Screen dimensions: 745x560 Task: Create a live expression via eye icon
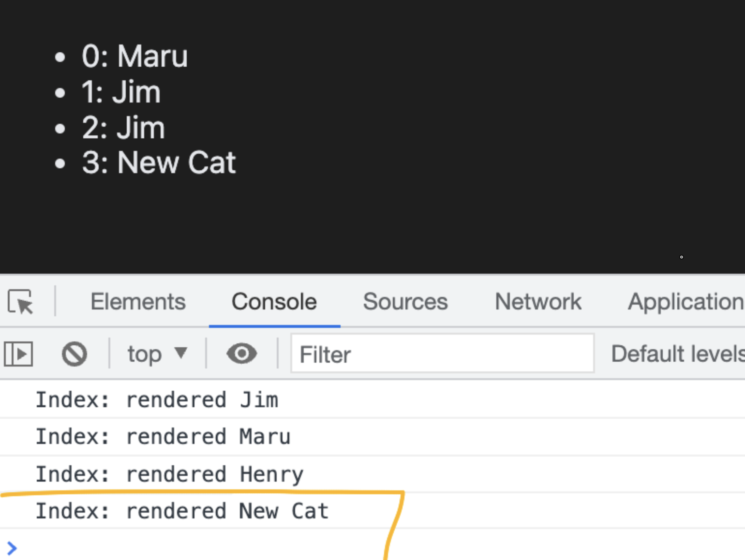point(241,354)
